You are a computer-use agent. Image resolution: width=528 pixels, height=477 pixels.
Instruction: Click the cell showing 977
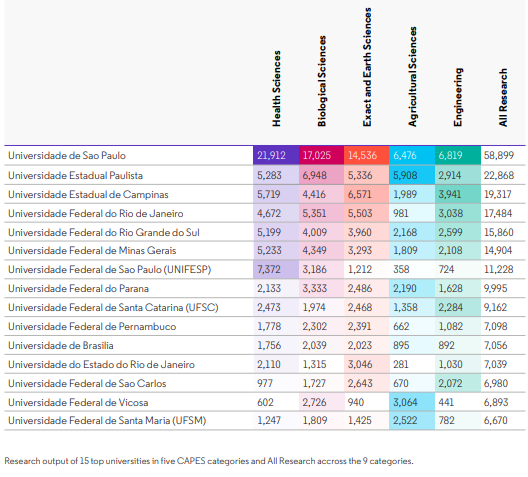(x=276, y=383)
